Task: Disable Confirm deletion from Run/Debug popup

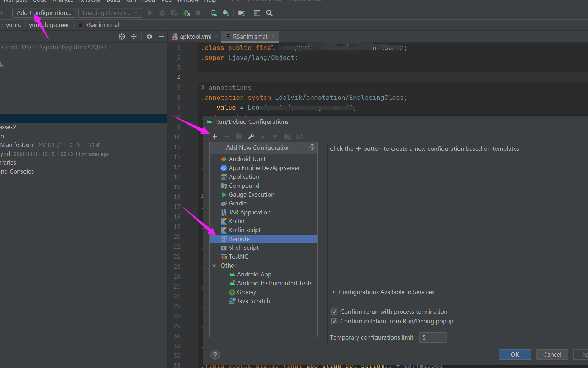Action: (334, 321)
